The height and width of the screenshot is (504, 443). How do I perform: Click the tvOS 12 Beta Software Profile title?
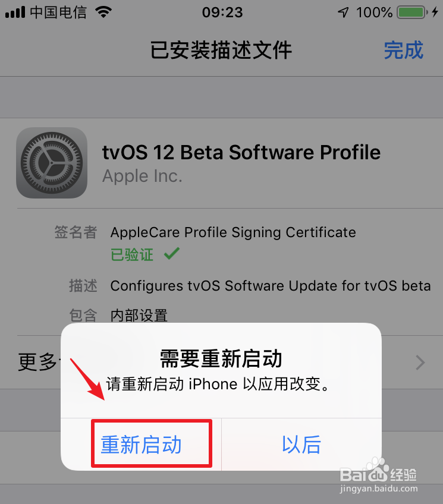[241, 152]
